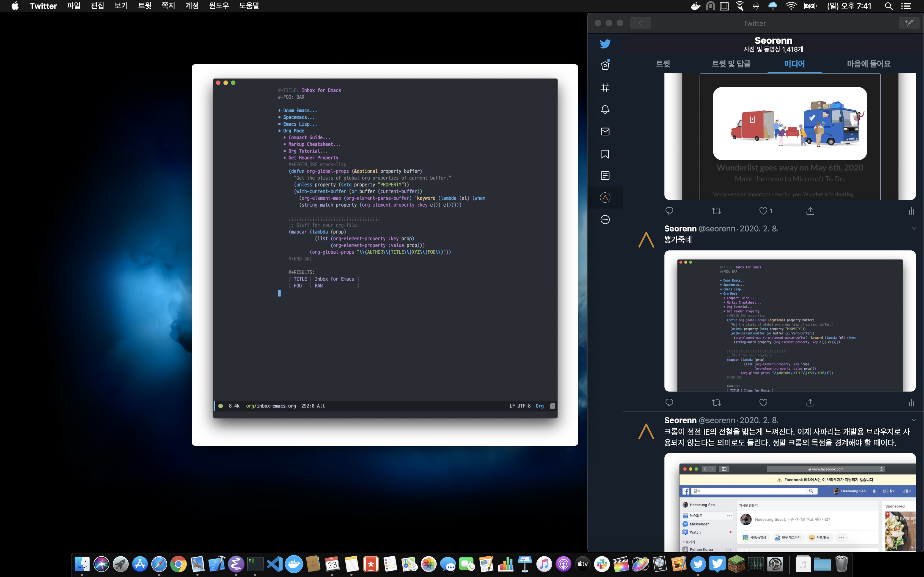Open the Twitter home bird icon
Viewport: 924px width, 577px height.
[605, 44]
